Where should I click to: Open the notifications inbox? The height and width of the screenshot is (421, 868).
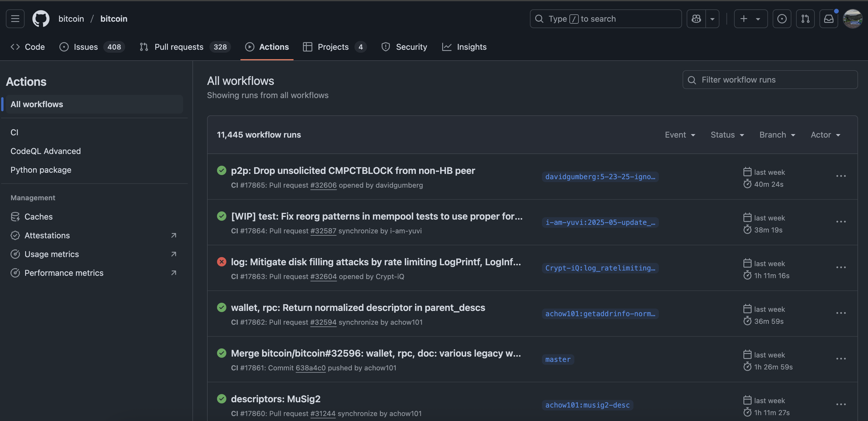pyautogui.click(x=829, y=18)
